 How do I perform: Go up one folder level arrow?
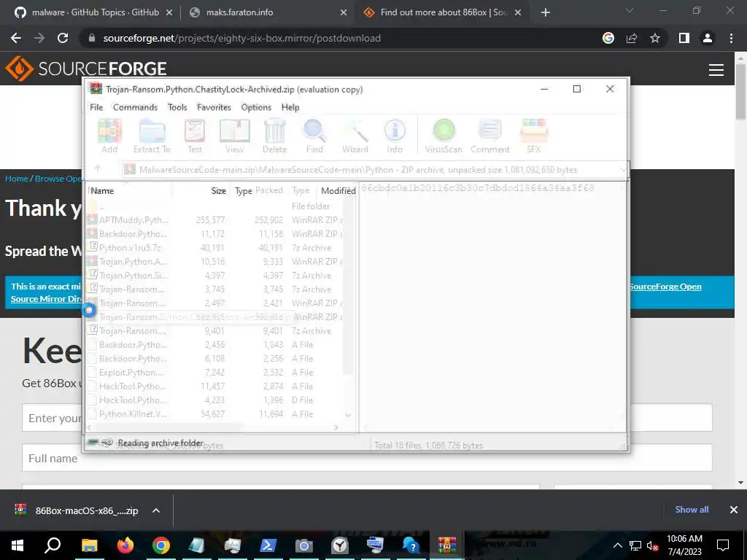coord(98,168)
